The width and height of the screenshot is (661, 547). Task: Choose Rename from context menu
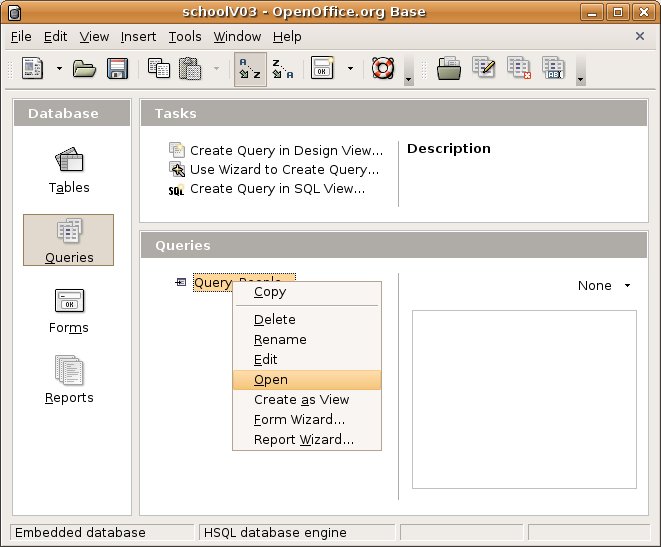[307, 339]
